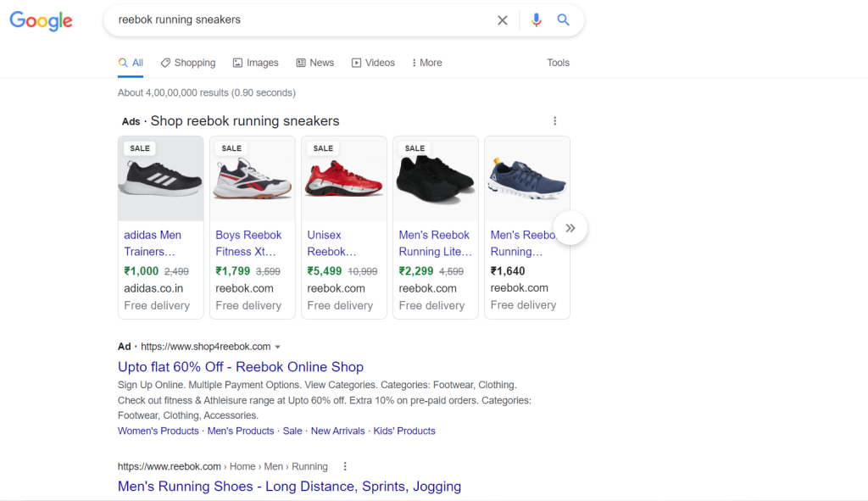Open the Women's Products link
Screen dimensions: 868x501
point(158,431)
